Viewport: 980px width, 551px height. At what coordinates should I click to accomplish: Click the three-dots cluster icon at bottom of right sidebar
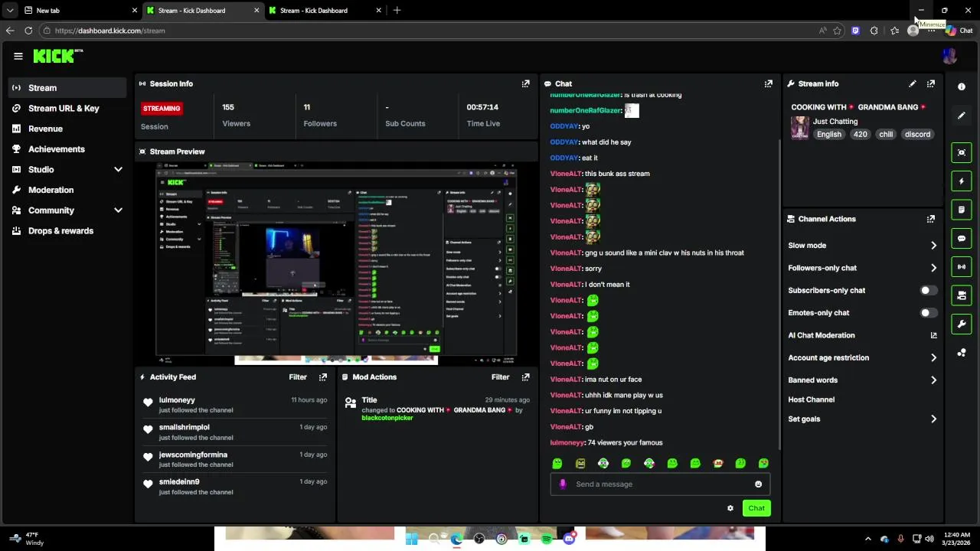(962, 353)
